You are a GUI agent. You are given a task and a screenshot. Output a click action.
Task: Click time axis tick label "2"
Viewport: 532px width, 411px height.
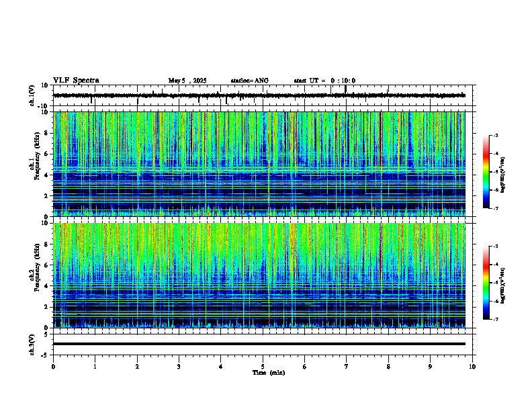point(137,367)
